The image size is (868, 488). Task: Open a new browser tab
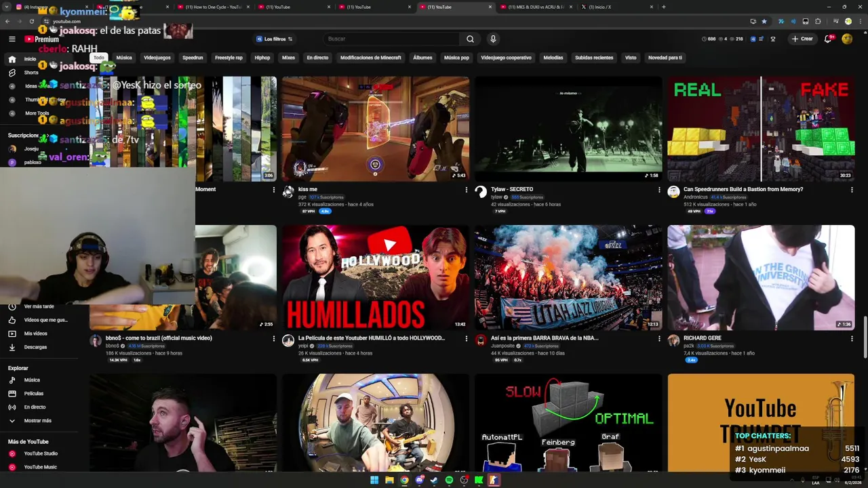point(663,7)
